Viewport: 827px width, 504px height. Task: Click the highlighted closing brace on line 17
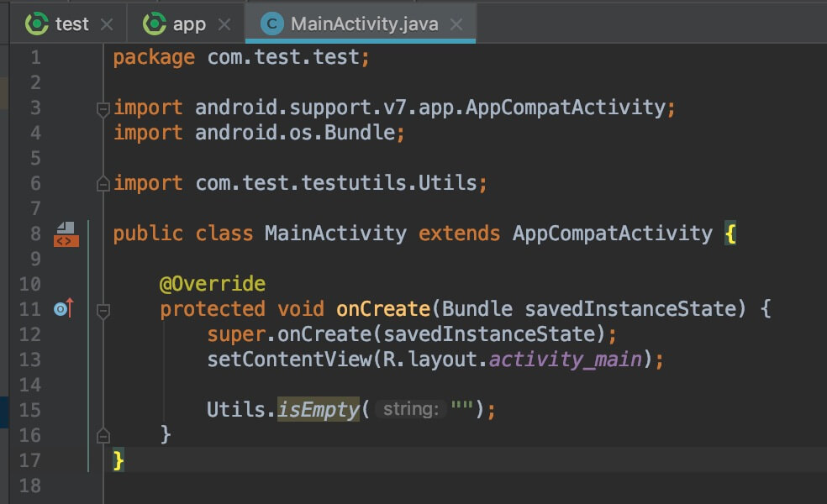click(x=119, y=460)
